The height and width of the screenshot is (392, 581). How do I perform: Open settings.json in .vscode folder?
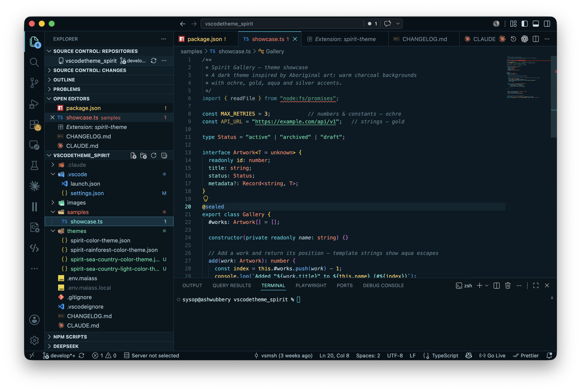[x=109, y=193]
